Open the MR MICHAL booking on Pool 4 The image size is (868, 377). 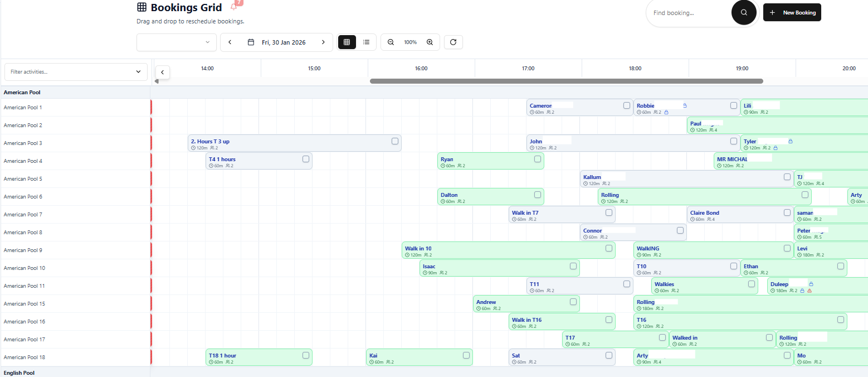pos(791,161)
